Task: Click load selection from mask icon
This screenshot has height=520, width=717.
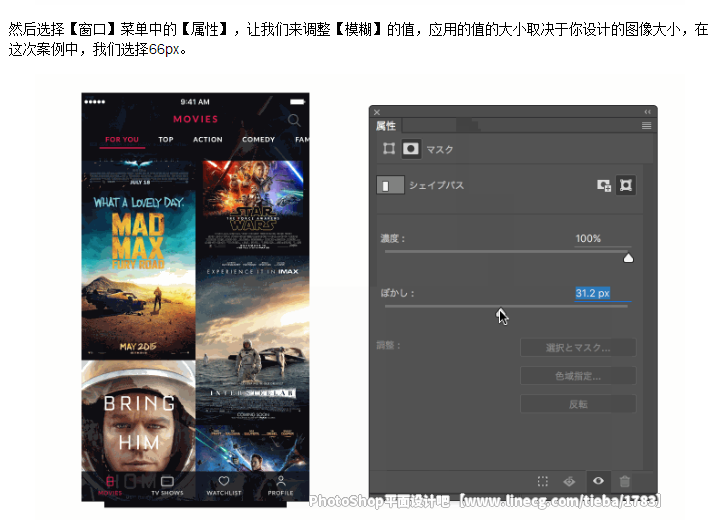Action: [542, 481]
